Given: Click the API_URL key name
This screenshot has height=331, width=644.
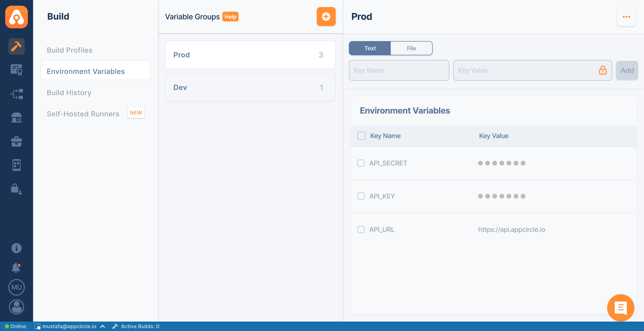Looking at the screenshot, I should click(x=382, y=229).
